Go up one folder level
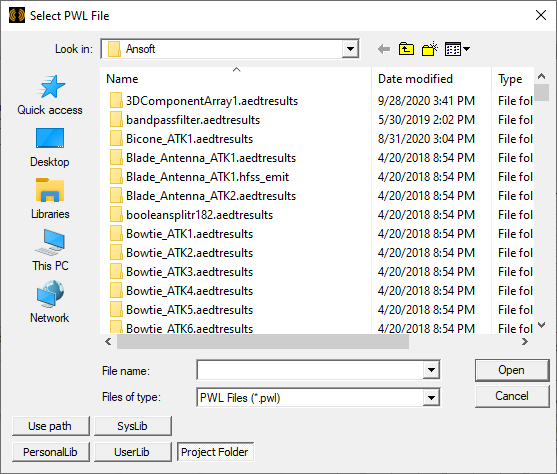Screen dimensions: 557x474 pyautogui.click(x=406, y=49)
